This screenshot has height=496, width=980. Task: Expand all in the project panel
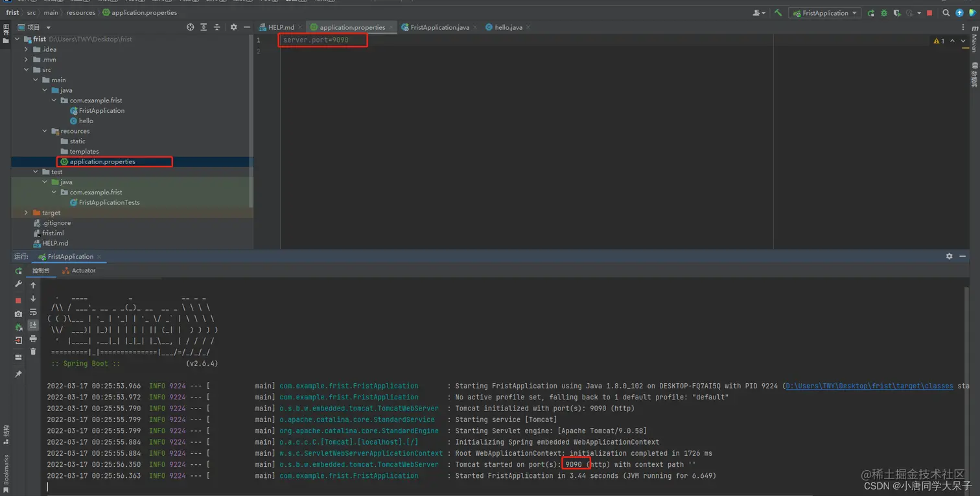tap(204, 27)
